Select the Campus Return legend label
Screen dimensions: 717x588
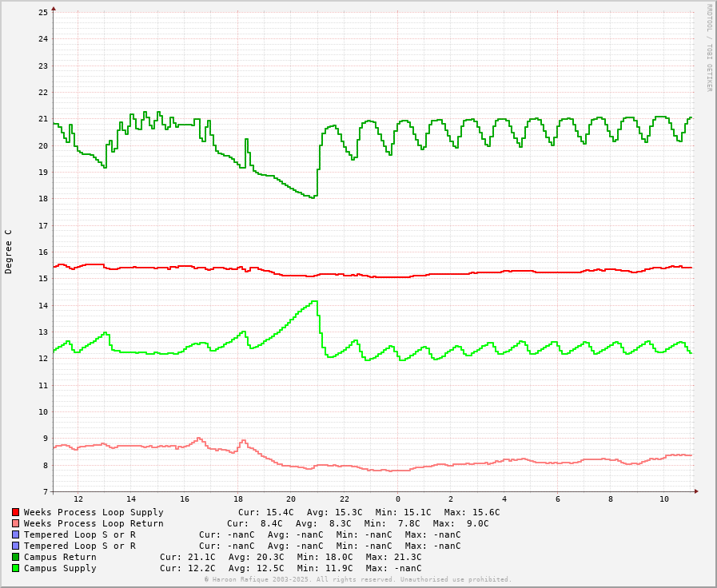click(60, 557)
